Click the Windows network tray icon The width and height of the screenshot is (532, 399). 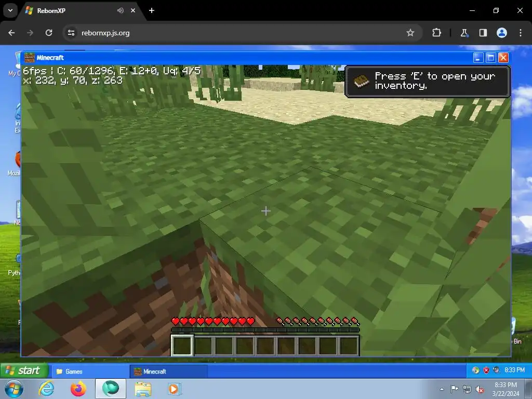pos(467,390)
